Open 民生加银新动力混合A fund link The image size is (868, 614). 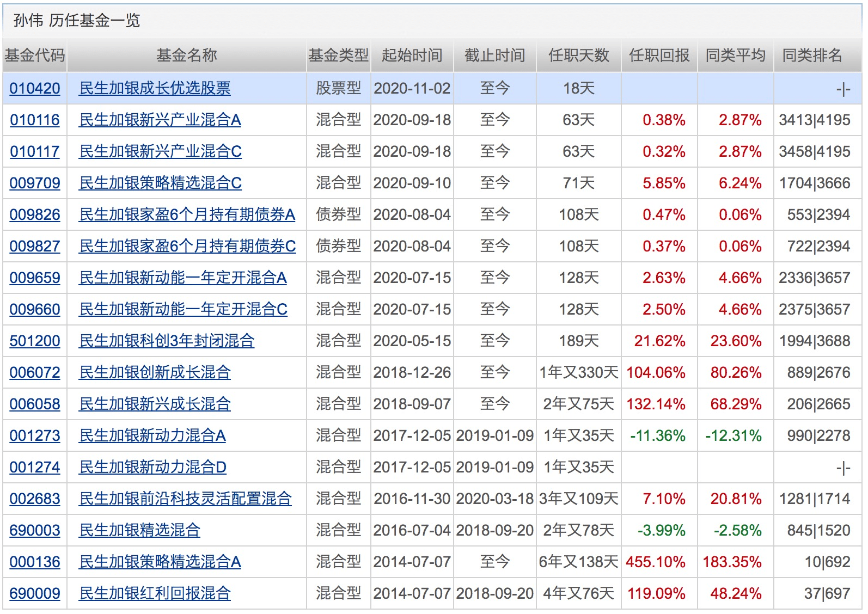[x=152, y=435]
